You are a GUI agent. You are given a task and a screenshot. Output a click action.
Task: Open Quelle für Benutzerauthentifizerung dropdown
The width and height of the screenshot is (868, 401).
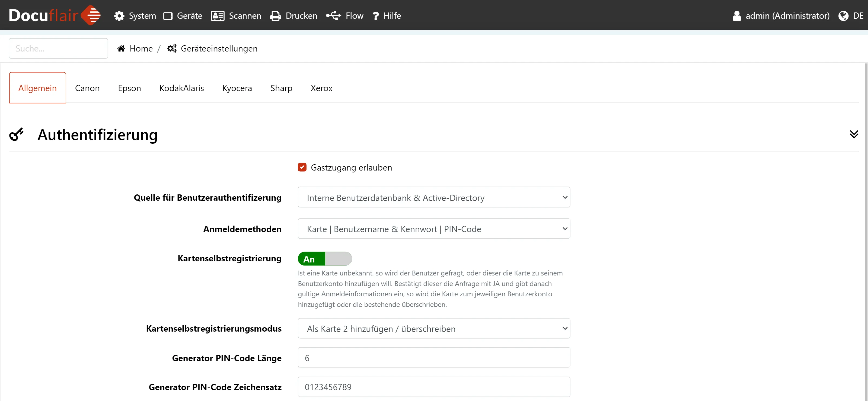pyautogui.click(x=434, y=197)
